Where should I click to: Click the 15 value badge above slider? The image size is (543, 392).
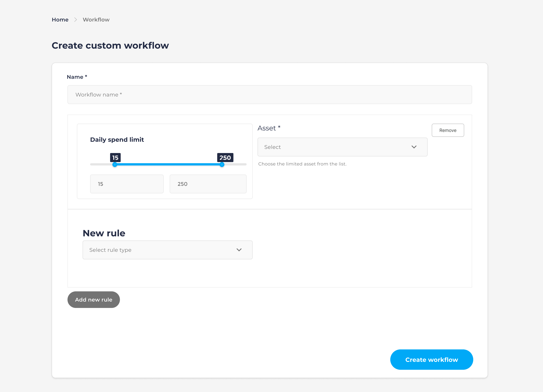pos(115,158)
